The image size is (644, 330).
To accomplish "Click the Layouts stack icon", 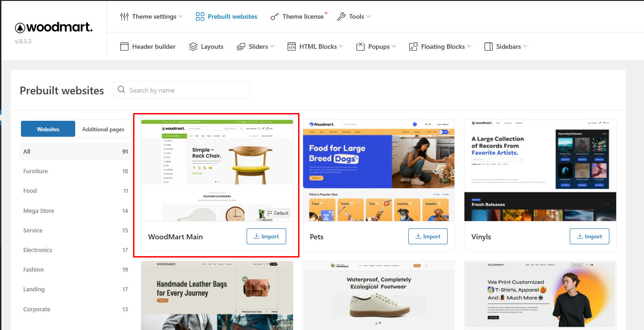I will click(x=193, y=46).
